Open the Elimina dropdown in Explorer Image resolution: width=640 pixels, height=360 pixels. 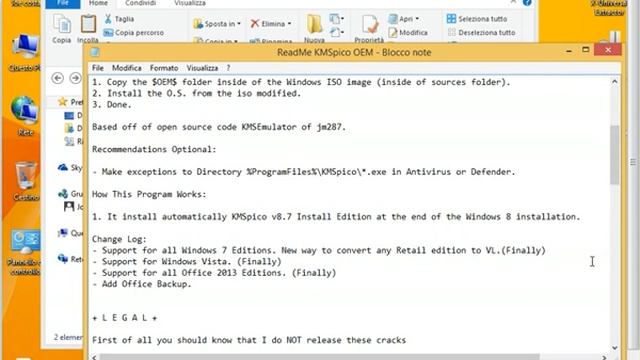click(x=271, y=24)
